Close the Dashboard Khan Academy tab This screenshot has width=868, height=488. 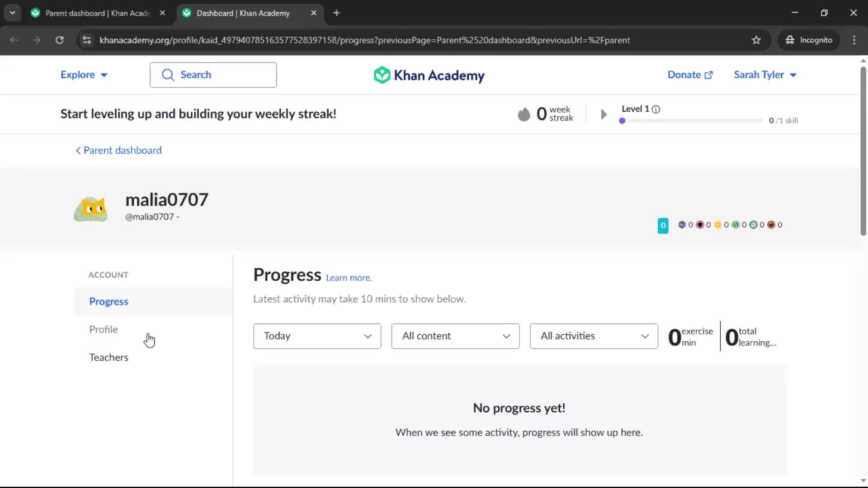314,13
